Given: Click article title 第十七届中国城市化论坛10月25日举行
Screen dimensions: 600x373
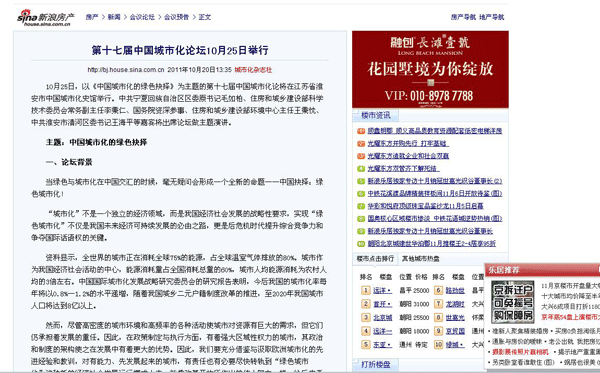Looking at the screenshot, I should (x=180, y=50).
